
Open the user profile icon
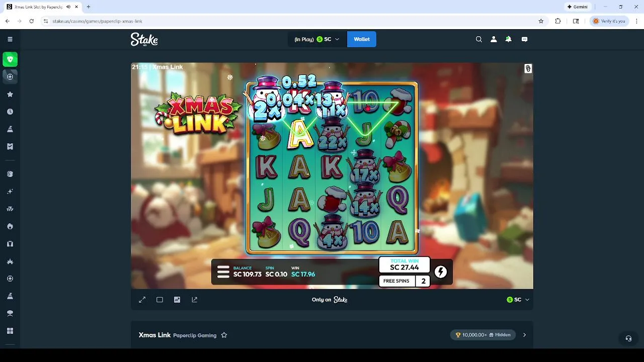coord(494,39)
